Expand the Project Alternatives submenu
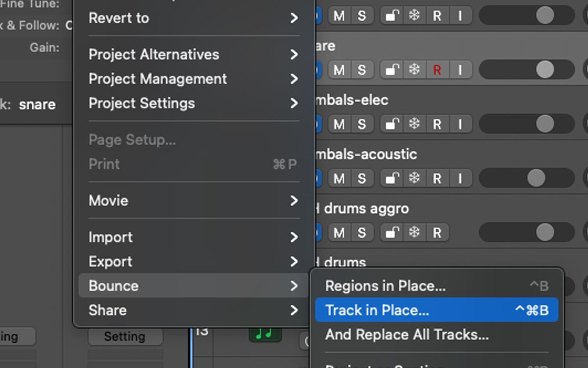 pyautogui.click(x=153, y=54)
